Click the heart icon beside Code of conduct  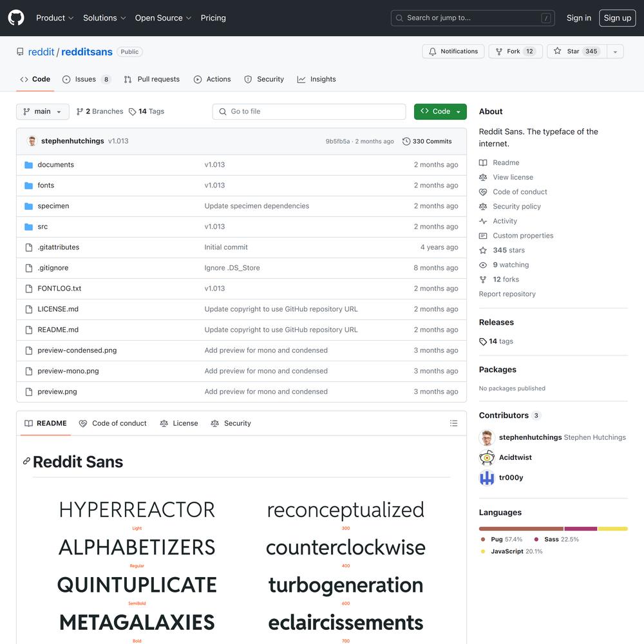(x=483, y=192)
